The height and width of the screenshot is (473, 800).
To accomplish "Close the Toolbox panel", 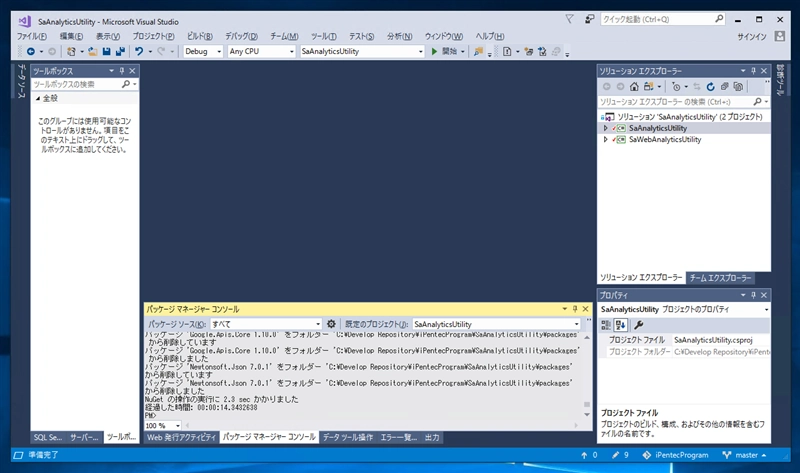I will 132,71.
